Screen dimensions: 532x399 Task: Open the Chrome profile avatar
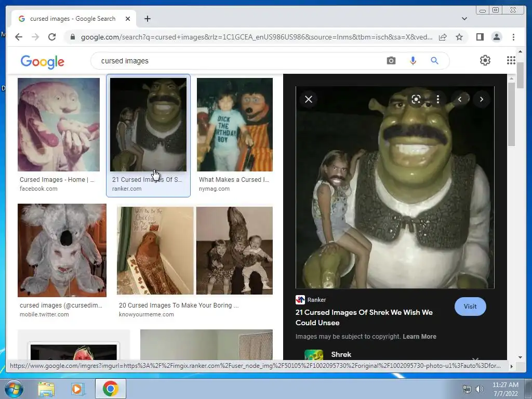coord(496,37)
